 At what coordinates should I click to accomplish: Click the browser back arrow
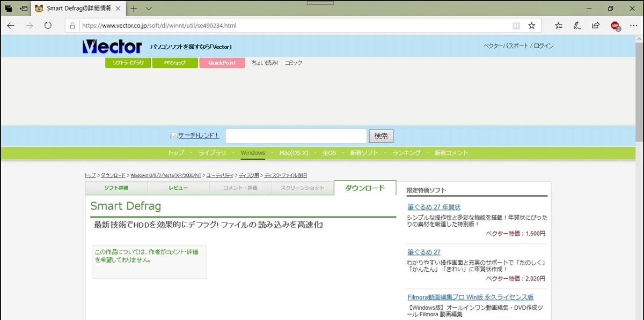point(11,25)
